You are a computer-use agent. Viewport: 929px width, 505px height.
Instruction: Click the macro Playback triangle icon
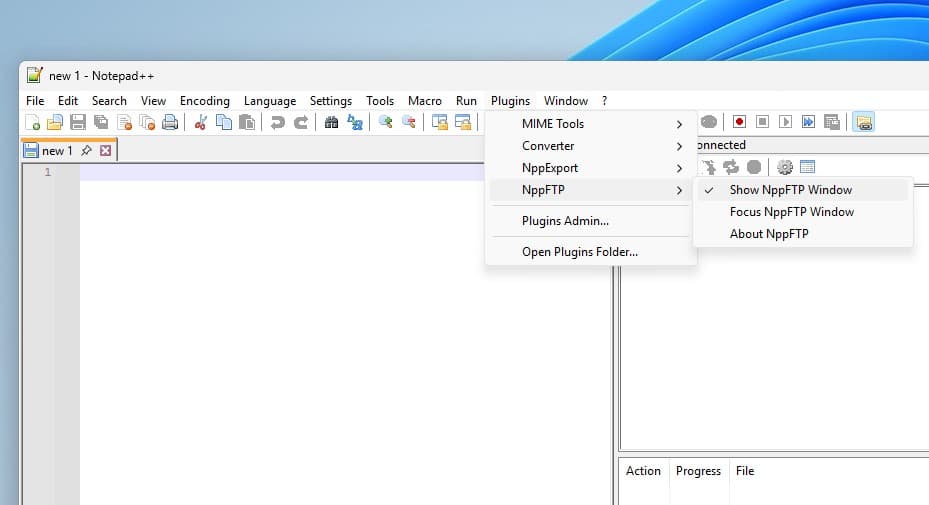point(786,122)
